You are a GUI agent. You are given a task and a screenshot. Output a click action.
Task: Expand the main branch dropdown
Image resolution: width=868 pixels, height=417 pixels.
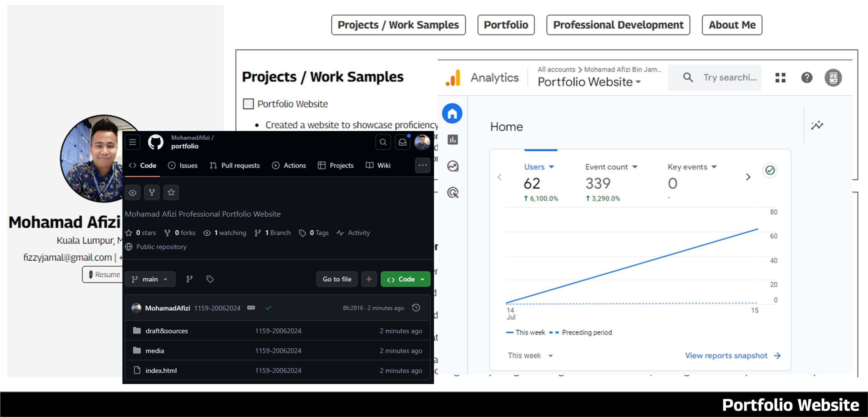150,279
